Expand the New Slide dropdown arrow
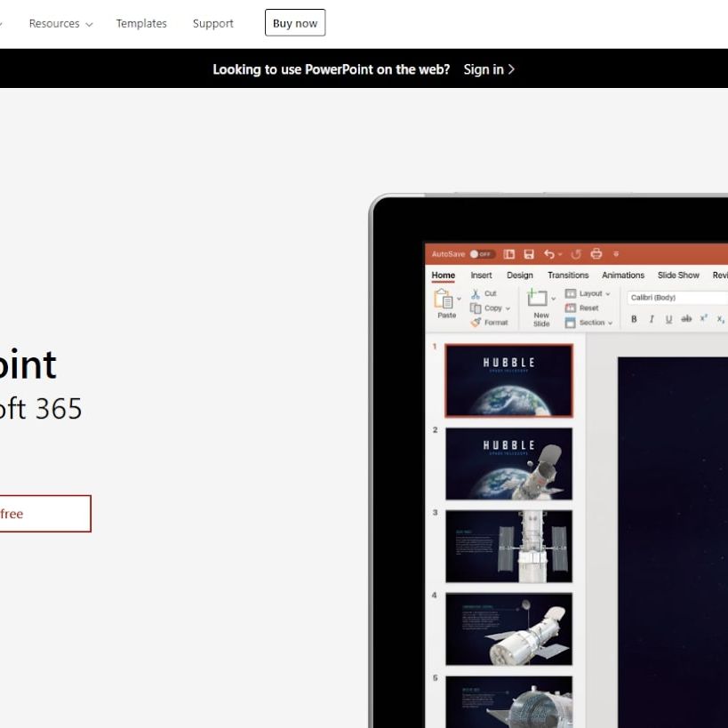The height and width of the screenshot is (728, 728). 553,299
